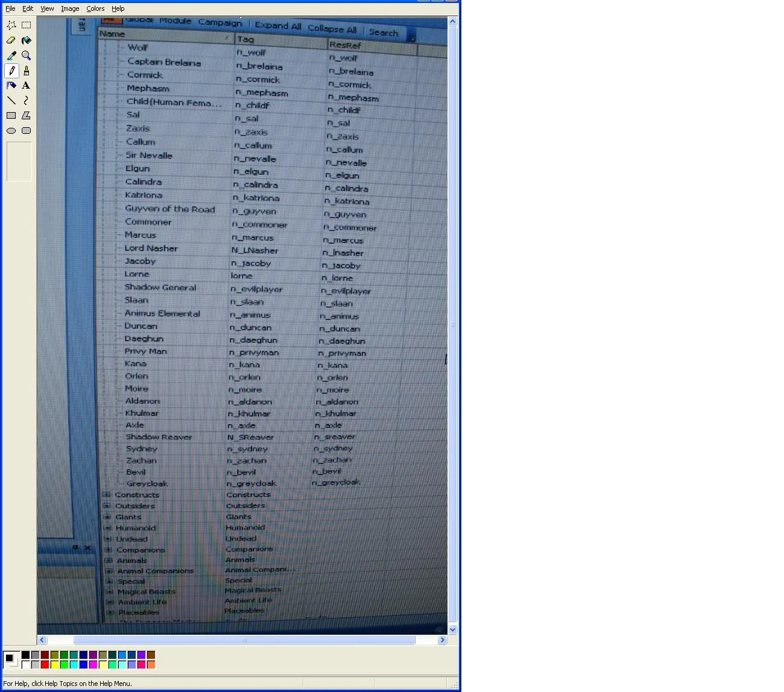Click the "ResRef" column header in photo
Screen dimensions: 784x692
(372, 47)
